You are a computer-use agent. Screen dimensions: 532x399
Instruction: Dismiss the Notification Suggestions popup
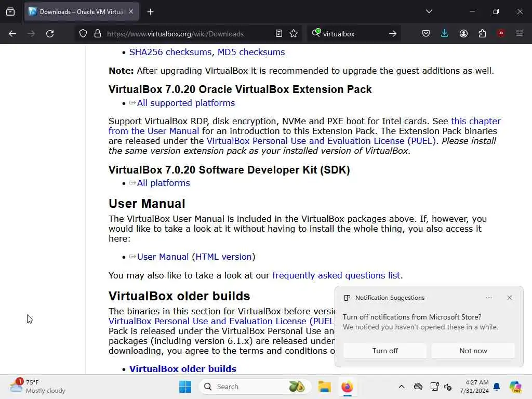pos(510,298)
